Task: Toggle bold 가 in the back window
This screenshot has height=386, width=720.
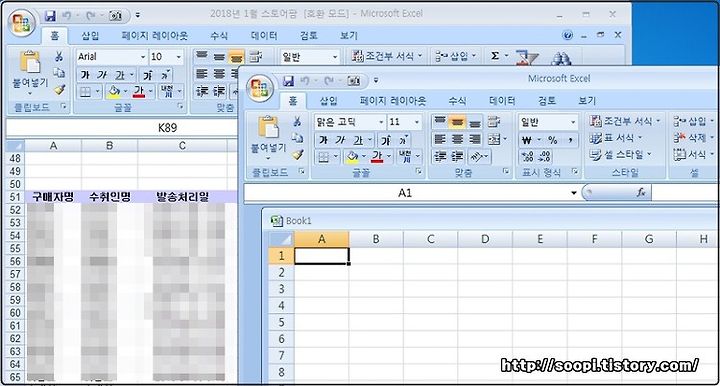Action: (x=85, y=75)
